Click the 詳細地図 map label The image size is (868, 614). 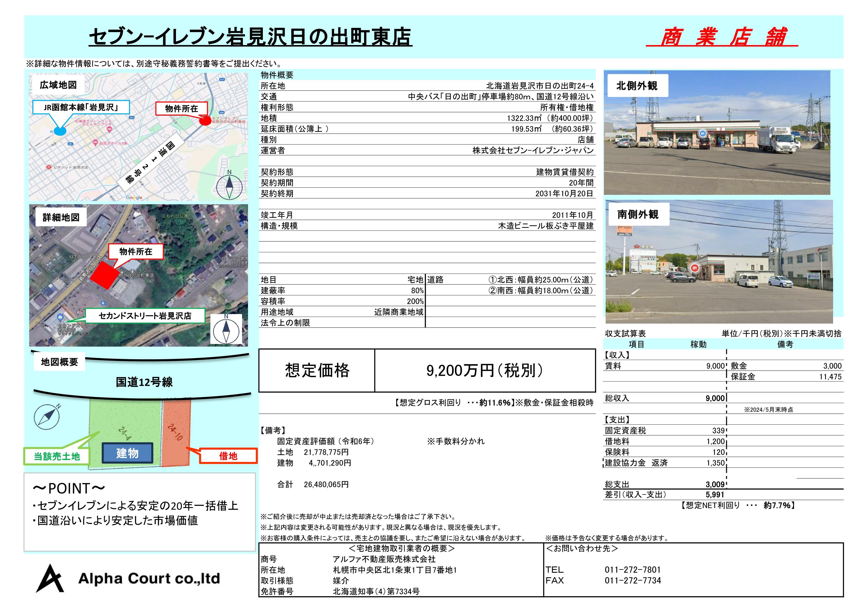click(x=61, y=217)
